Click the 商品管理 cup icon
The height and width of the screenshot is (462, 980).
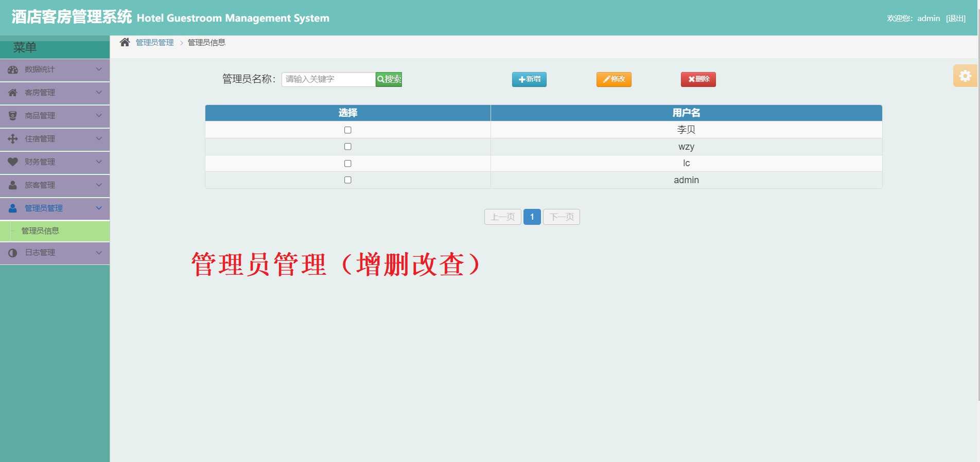click(13, 116)
